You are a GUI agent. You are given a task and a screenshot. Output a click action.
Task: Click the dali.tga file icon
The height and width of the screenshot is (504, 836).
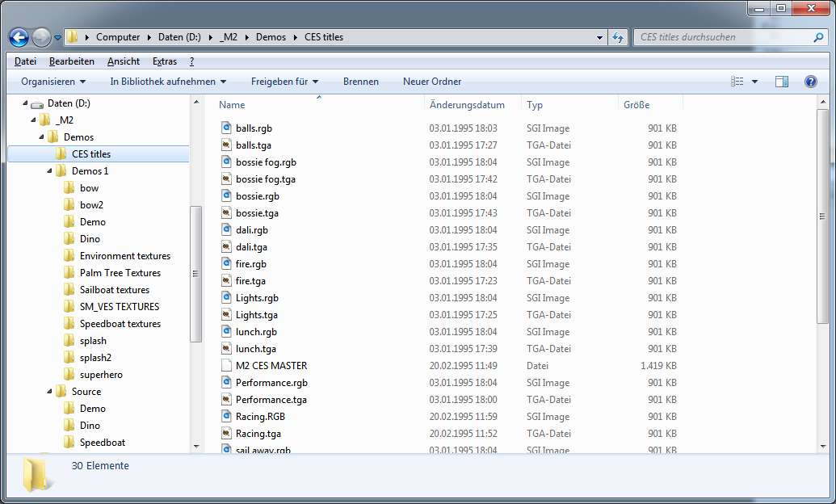point(227,247)
